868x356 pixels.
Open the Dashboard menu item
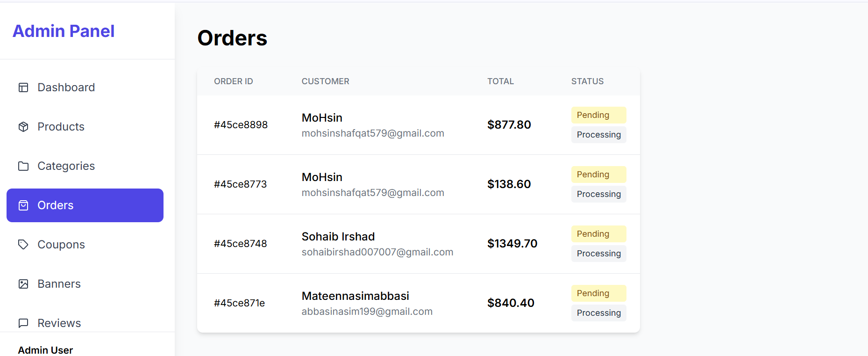coord(66,87)
